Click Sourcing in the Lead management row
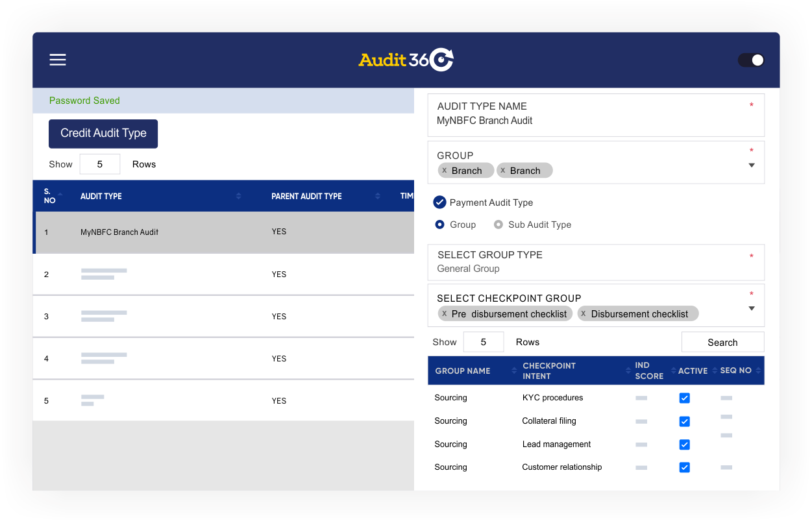Screen dimensions: 812x523 point(450,444)
